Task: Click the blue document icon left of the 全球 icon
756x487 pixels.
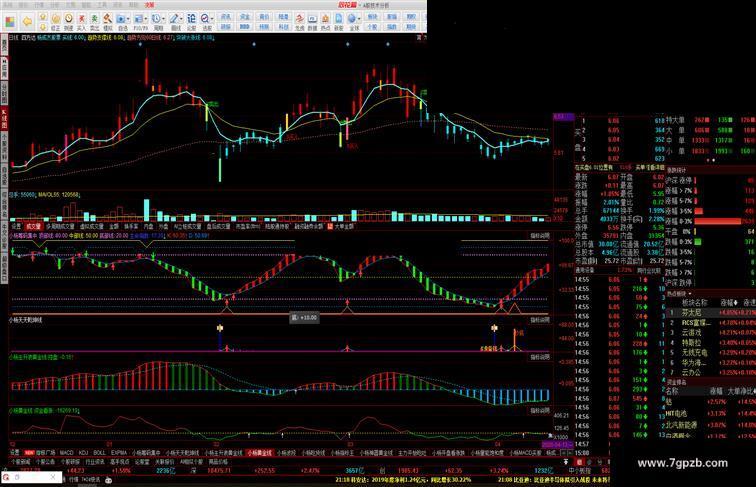Action: pyautogui.click(x=338, y=21)
